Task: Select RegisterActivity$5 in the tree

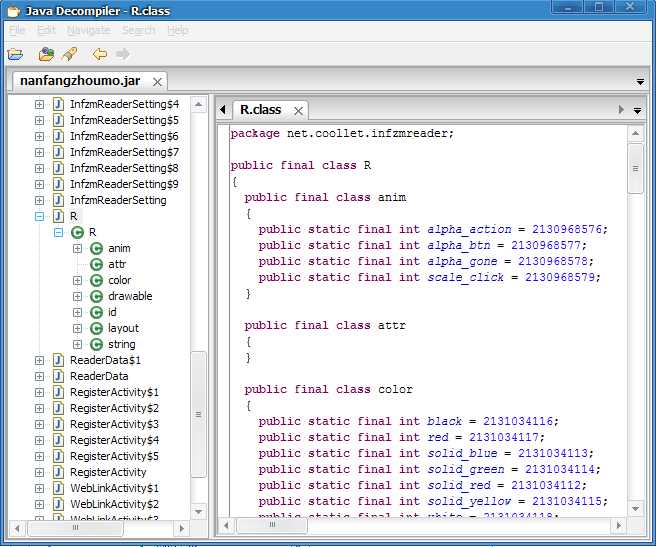Action: pos(115,456)
